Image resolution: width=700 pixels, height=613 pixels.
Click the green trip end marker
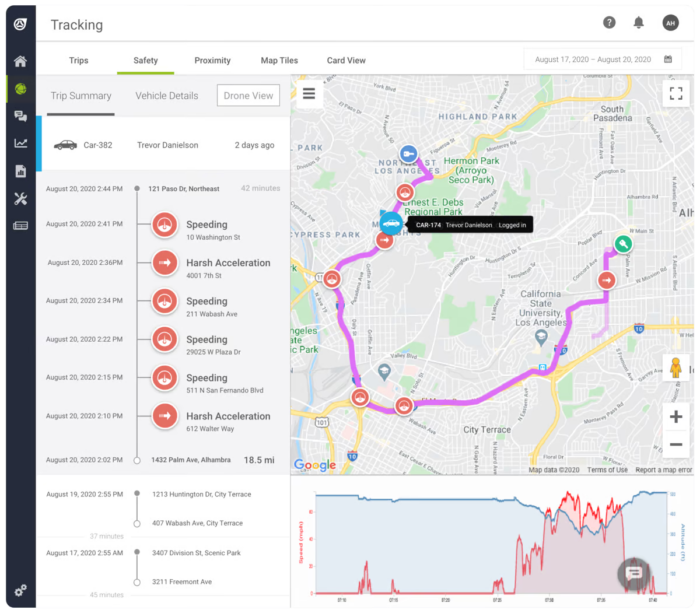click(623, 244)
